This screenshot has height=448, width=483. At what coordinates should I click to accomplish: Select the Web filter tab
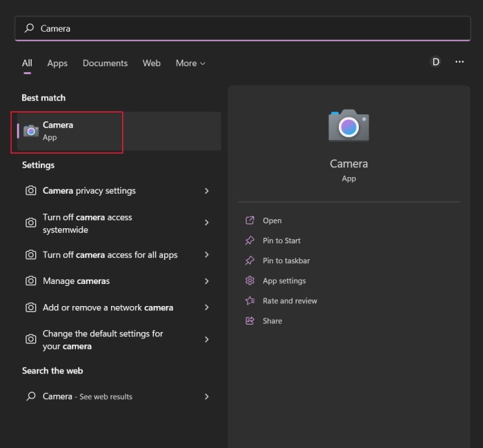click(x=152, y=63)
